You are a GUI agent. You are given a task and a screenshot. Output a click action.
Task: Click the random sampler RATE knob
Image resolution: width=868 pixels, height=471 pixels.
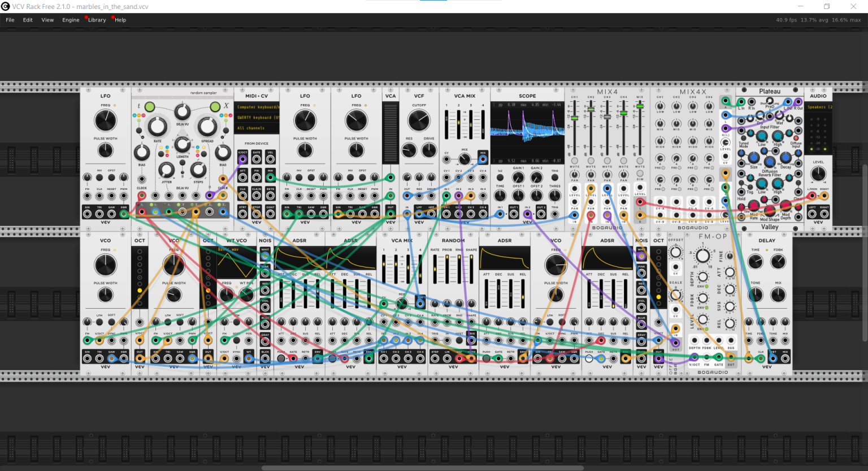point(158,127)
